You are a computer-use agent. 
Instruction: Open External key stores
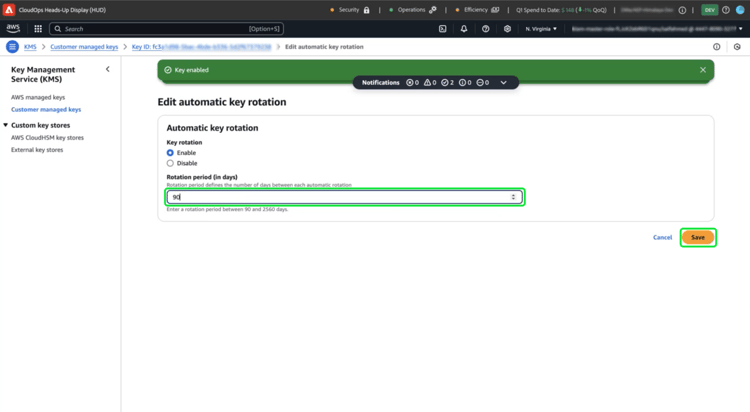(37, 150)
